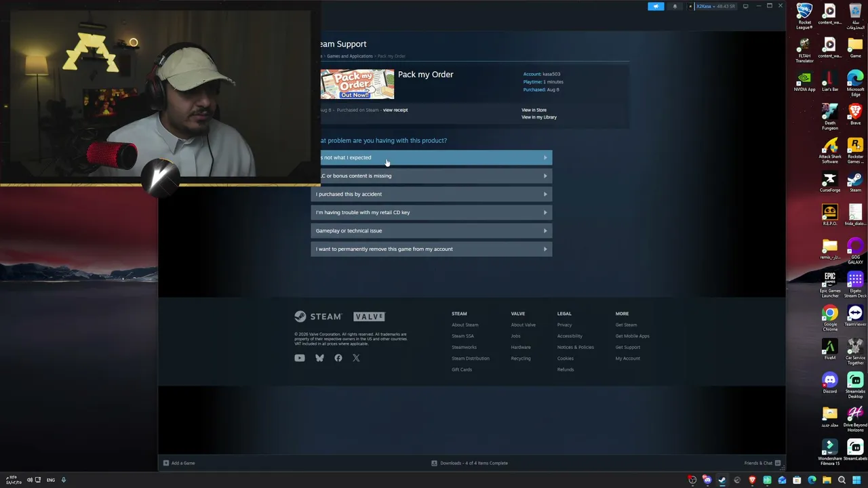868x488 pixels.
Task: Open Jobs footer link
Action: (x=516, y=336)
